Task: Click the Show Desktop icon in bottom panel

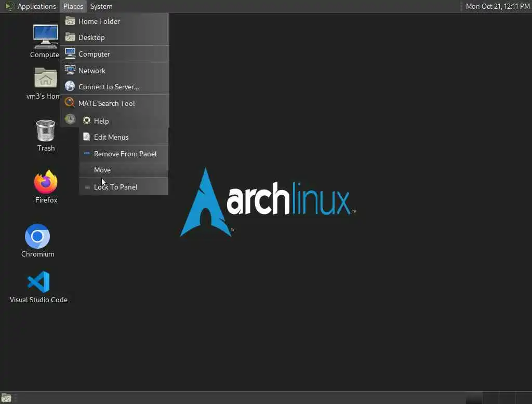Action: point(6,398)
